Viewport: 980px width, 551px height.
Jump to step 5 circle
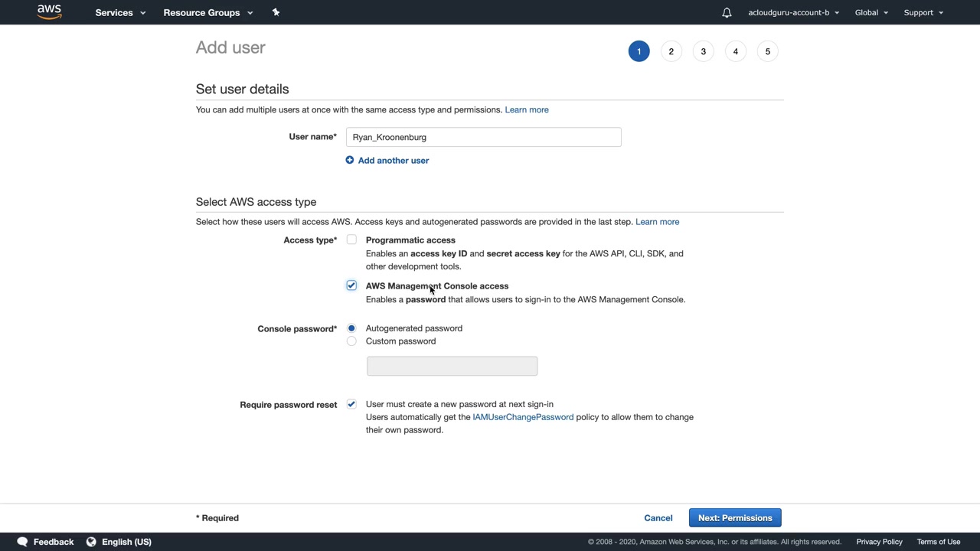tap(767, 51)
